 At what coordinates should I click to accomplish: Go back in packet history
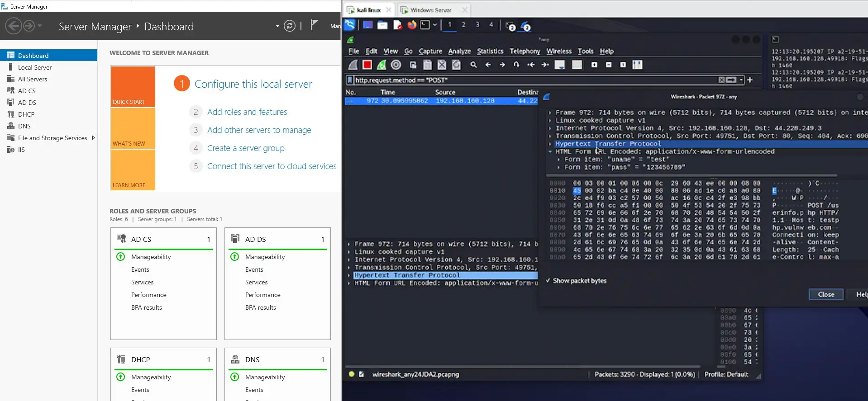point(488,65)
